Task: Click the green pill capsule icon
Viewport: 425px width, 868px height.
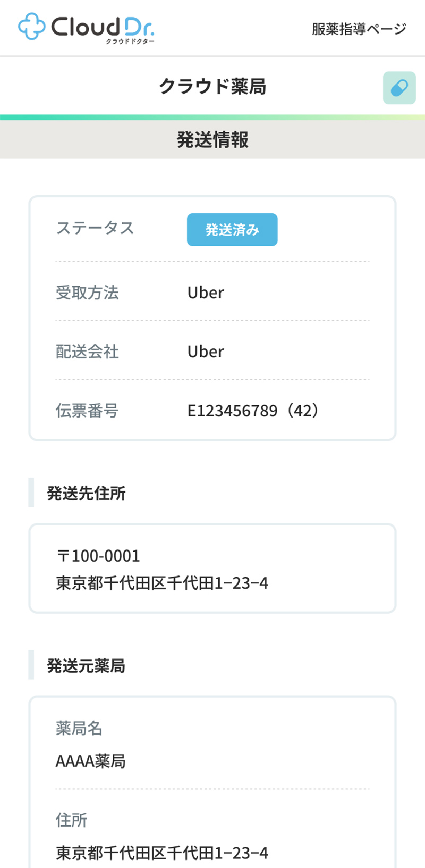Action: [399, 88]
